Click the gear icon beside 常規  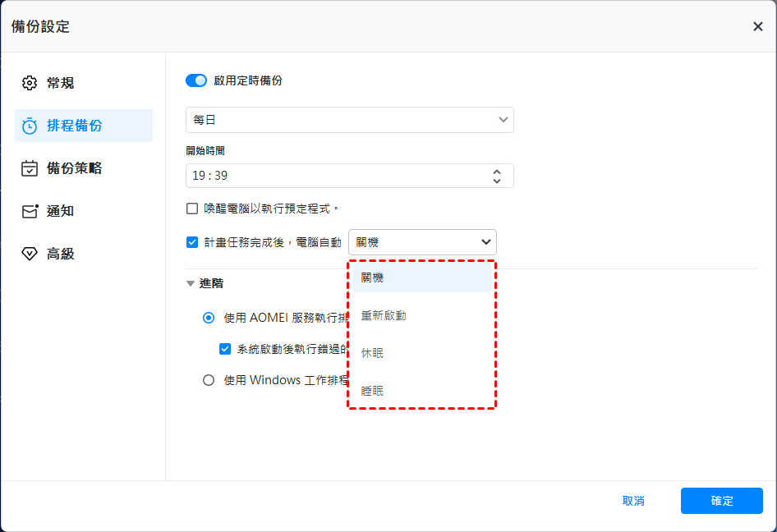[30, 83]
